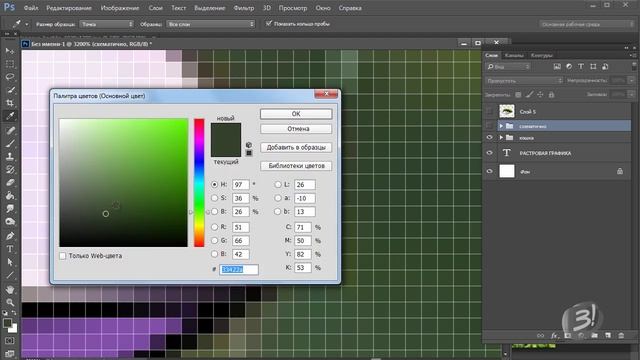The image size is (640, 360).
Task: Expand the кошка layer group
Action: pos(501,138)
